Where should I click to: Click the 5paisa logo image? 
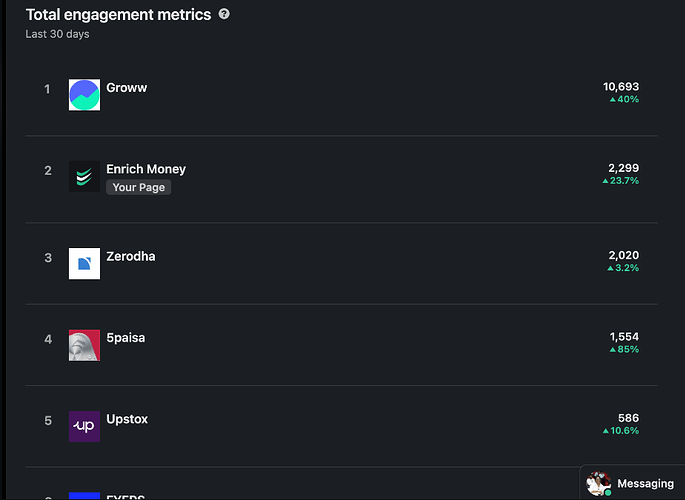84,345
